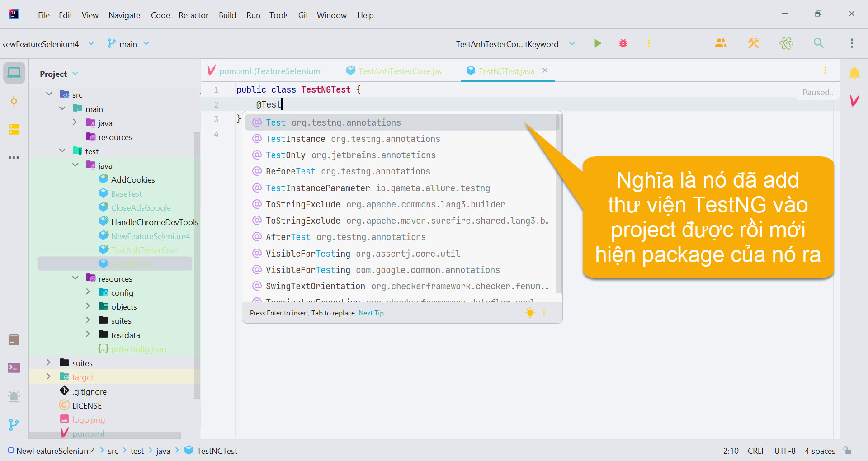This screenshot has height=461, width=868.
Task: Open the Refactor menu
Action: 193,15
